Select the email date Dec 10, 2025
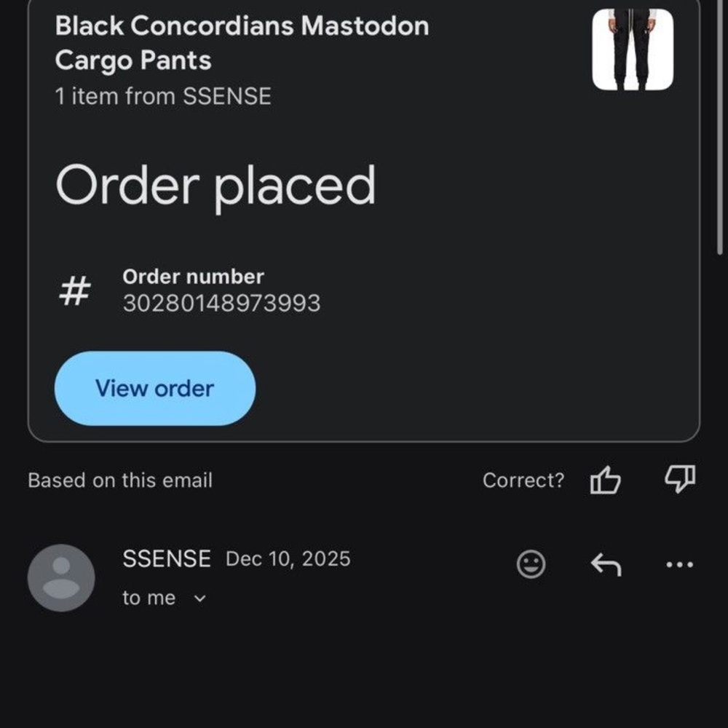 tap(288, 559)
